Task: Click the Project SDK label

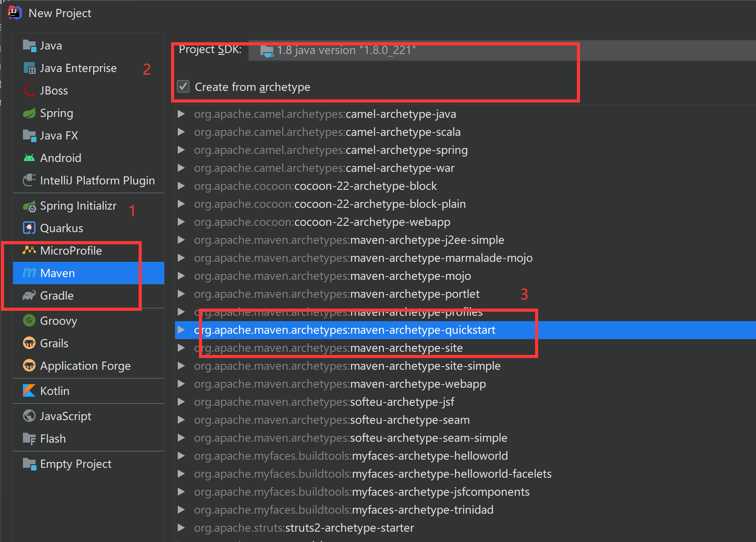Action: click(x=210, y=49)
